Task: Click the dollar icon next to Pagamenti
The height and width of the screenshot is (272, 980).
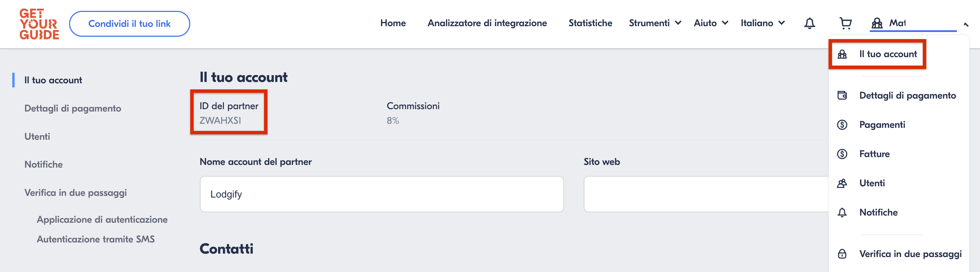Action: [x=842, y=124]
